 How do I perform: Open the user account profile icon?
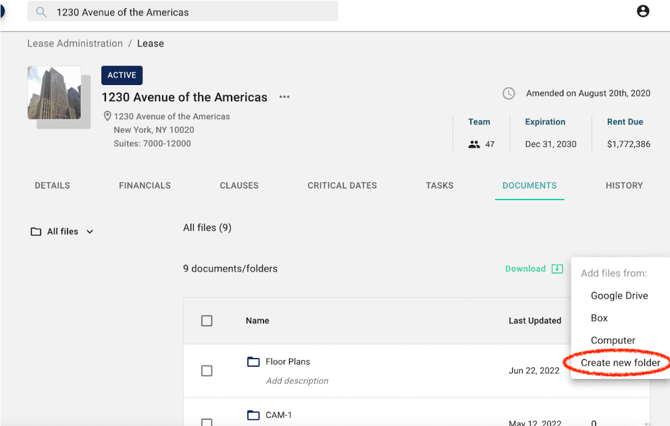tap(643, 11)
